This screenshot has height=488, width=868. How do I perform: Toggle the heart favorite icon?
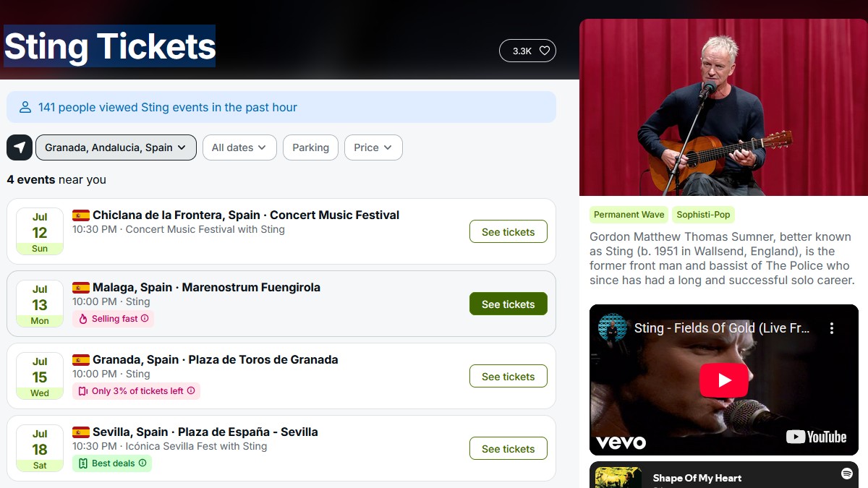545,51
